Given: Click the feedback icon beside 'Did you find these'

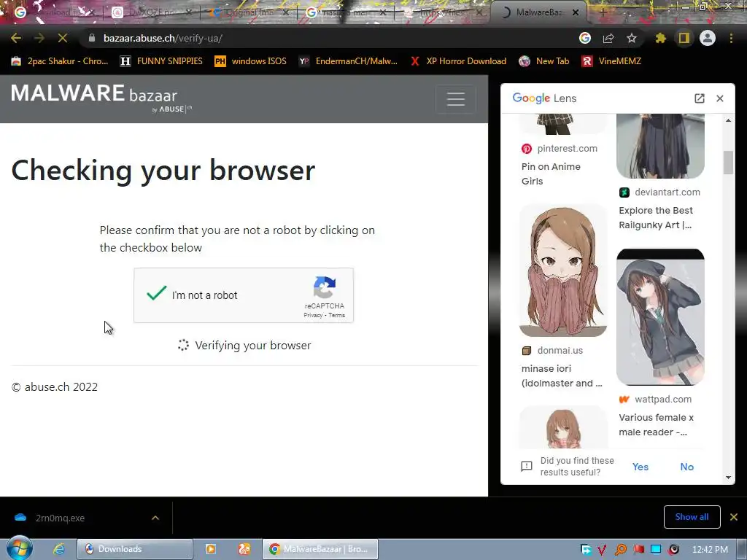Looking at the screenshot, I should [527, 466].
